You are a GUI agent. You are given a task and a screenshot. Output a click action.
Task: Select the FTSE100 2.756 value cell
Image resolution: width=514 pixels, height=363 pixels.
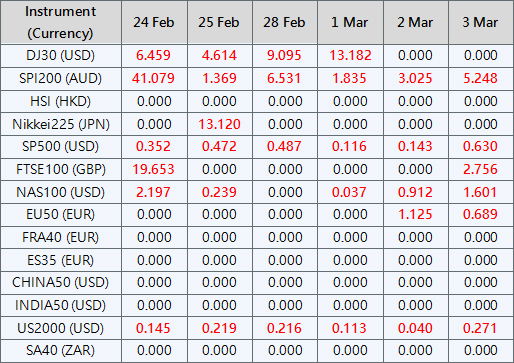pyautogui.click(x=480, y=169)
